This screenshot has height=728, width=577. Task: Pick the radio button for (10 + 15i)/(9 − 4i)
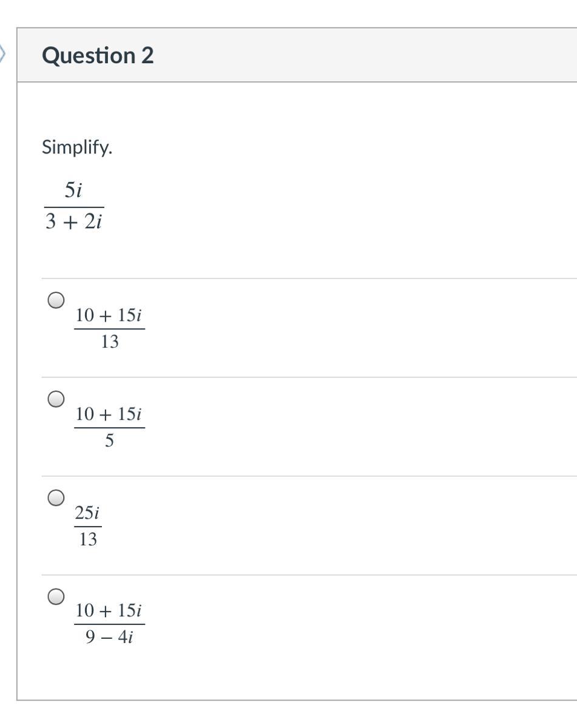coord(56,597)
